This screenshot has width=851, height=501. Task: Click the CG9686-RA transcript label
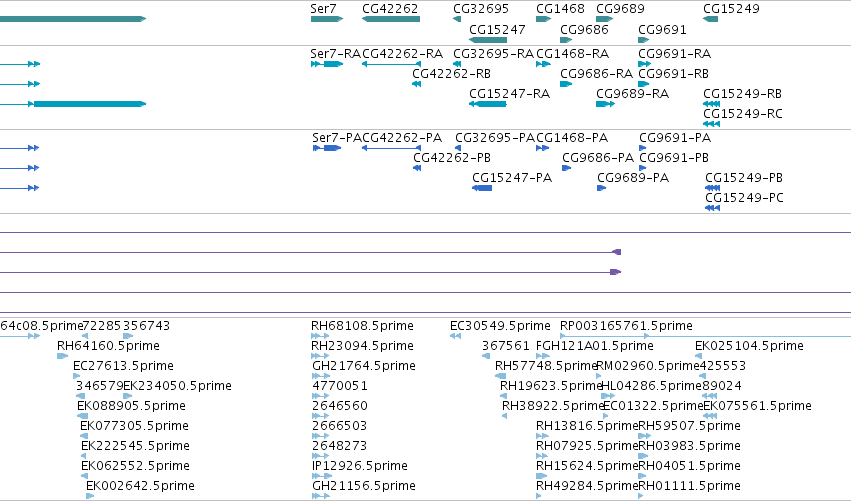tap(596, 74)
